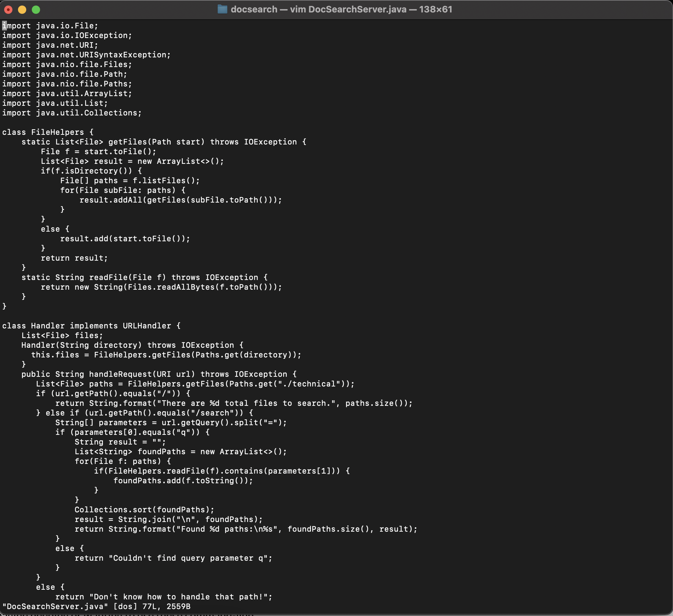Image resolution: width=673 pixels, height=616 pixels.
Task: Click 'if(FileHelpers.readFile(f).contains' line
Action: coord(222,471)
